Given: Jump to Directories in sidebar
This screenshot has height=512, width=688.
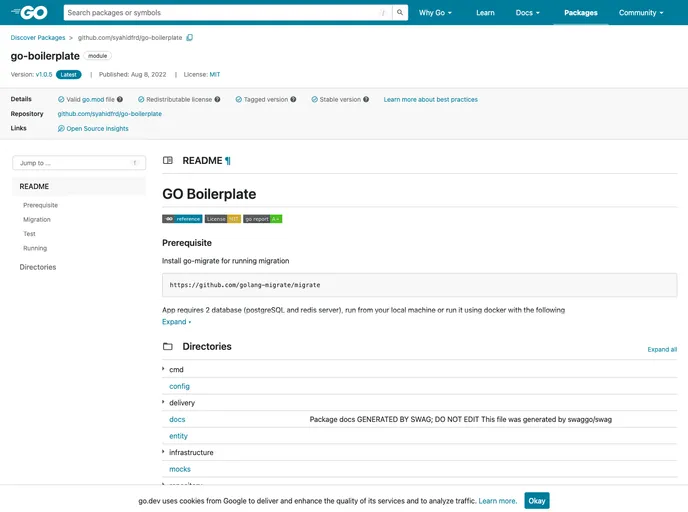Looking at the screenshot, I should click(x=38, y=267).
